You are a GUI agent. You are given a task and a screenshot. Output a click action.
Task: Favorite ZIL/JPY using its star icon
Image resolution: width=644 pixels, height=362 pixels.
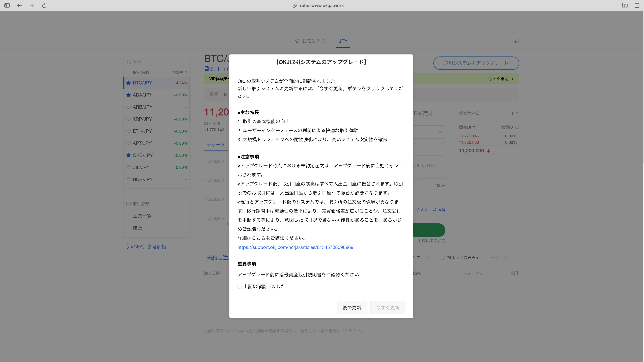pyautogui.click(x=128, y=167)
